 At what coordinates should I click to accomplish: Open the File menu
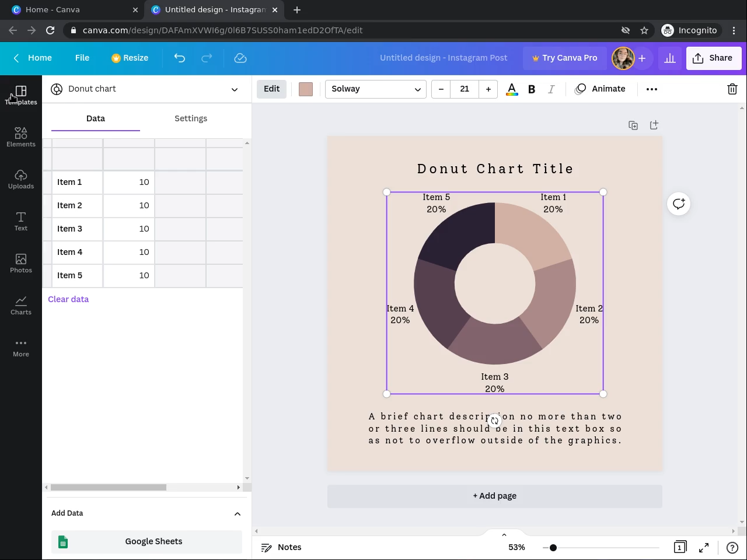82,58
